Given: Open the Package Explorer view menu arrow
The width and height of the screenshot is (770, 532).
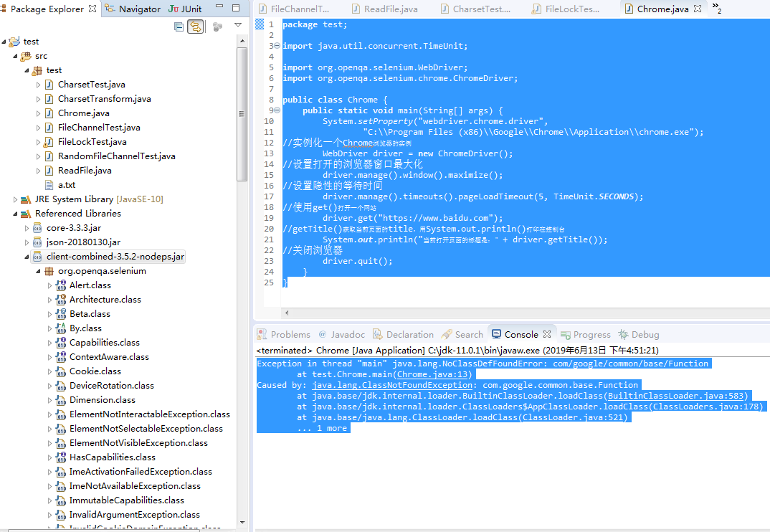Looking at the screenshot, I should tap(238, 24).
